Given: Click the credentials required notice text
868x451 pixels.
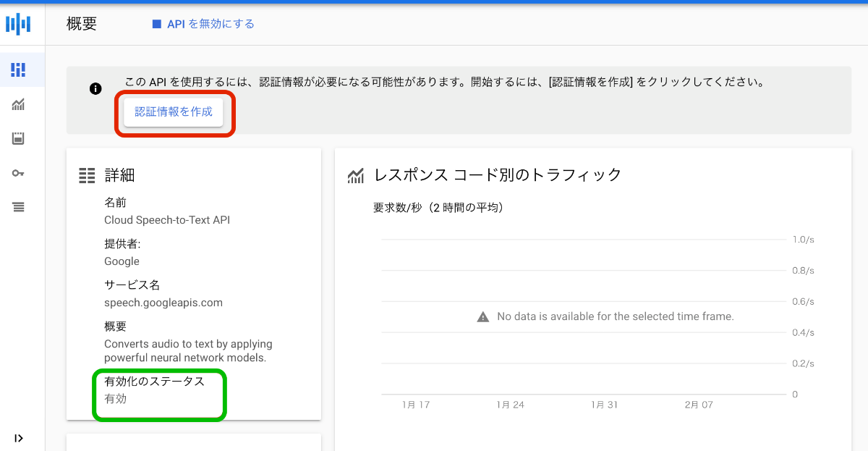Looking at the screenshot, I should coord(445,82).
